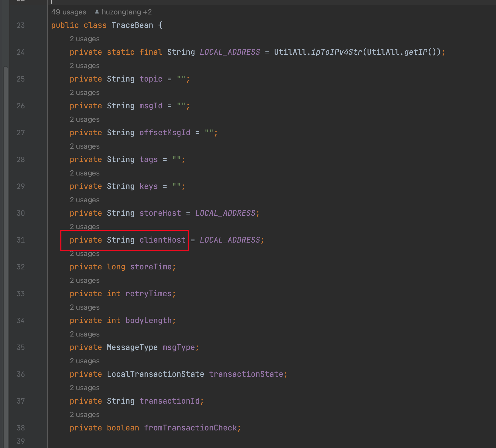
Task: Select the keys field on line 29
Action: click(148, 186)
